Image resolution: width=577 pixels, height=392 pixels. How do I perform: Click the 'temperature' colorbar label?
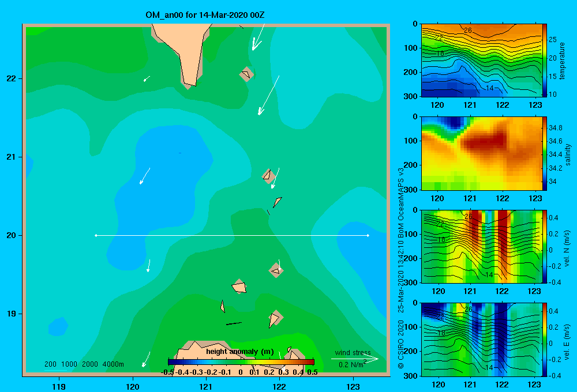point(562,61)
